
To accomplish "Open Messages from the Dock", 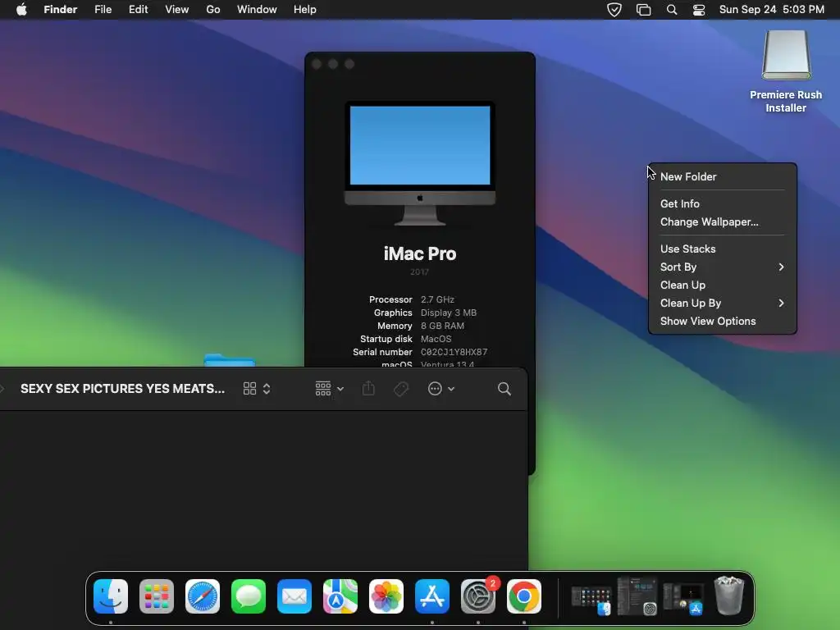I will point(249,596).
